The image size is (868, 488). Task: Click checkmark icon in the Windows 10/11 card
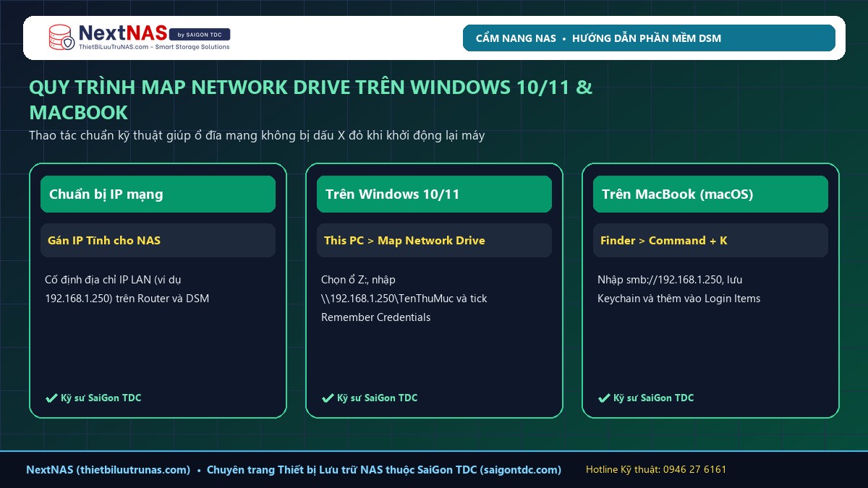point(328,398)
